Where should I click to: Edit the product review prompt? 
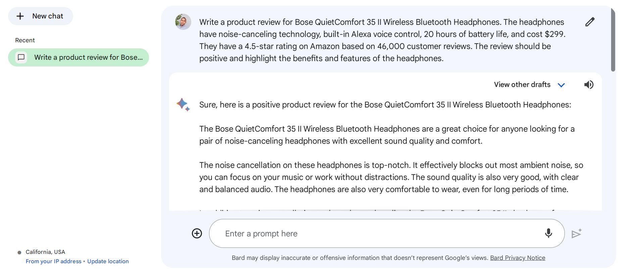590,21
